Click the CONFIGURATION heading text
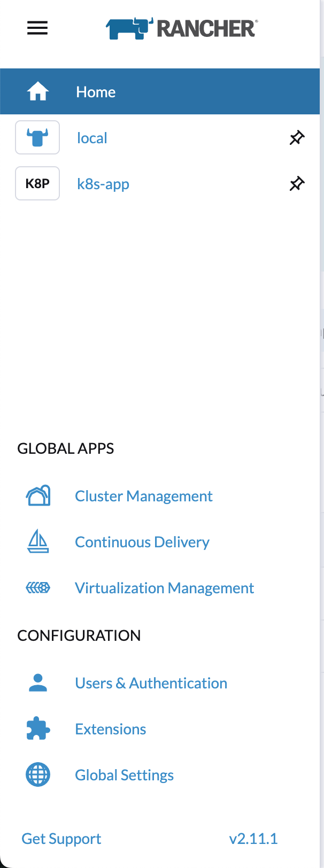The width and height of the screenshot is (324, 868). (x=79, y=635)
